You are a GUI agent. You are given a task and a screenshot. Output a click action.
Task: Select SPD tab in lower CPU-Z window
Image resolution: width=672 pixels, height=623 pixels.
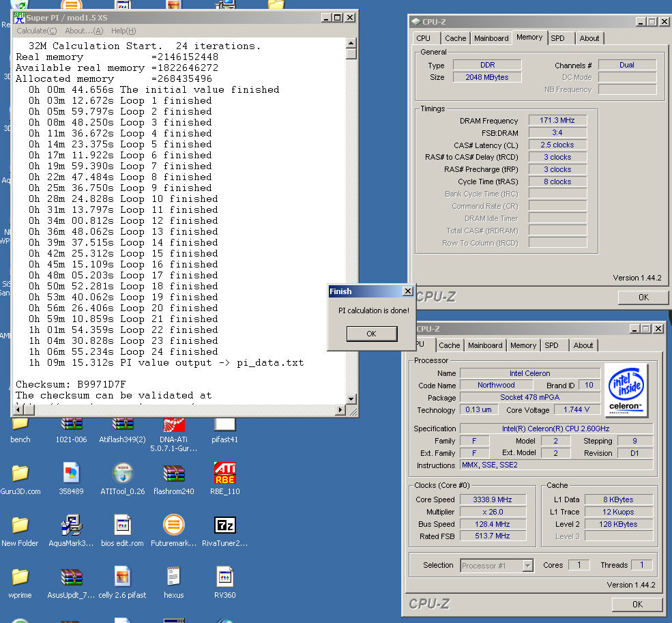coord(551,345)
